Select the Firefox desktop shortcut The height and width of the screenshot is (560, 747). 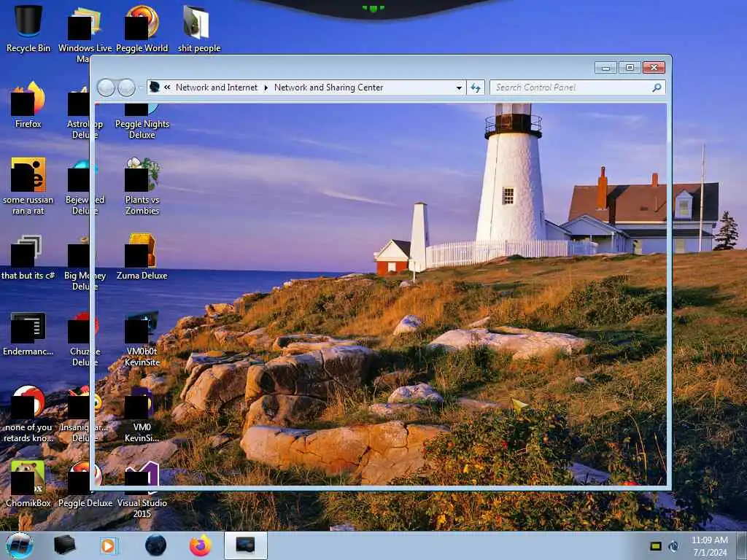point(28,105)
